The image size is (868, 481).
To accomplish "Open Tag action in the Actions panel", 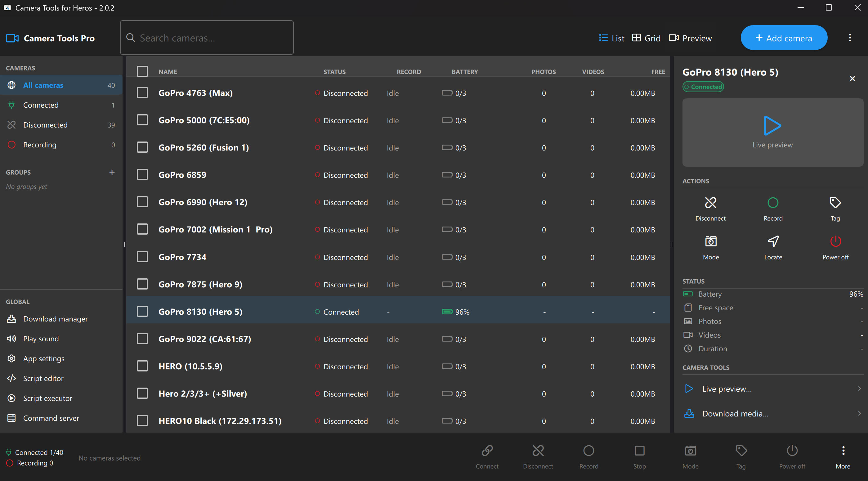I will coord(835,209).
